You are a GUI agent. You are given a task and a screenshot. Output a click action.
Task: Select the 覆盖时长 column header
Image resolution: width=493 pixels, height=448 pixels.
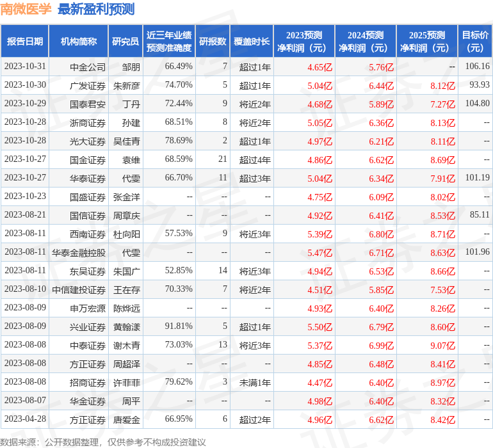252,41
